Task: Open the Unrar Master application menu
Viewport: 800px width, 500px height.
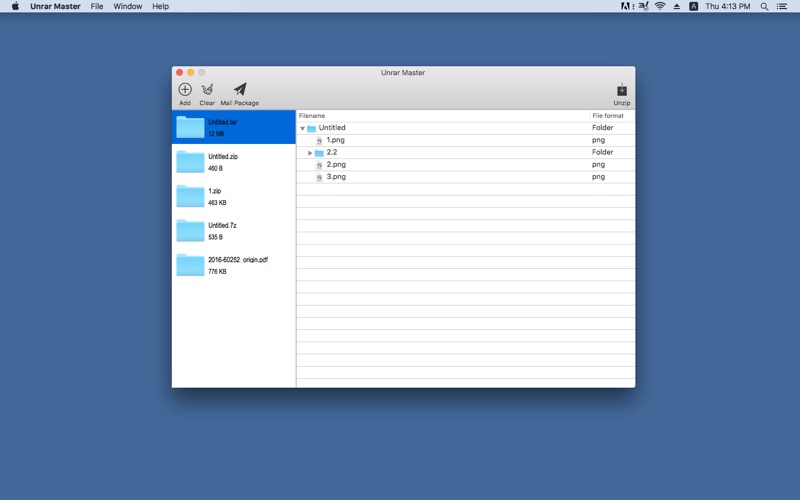Action: pos(55,6)
